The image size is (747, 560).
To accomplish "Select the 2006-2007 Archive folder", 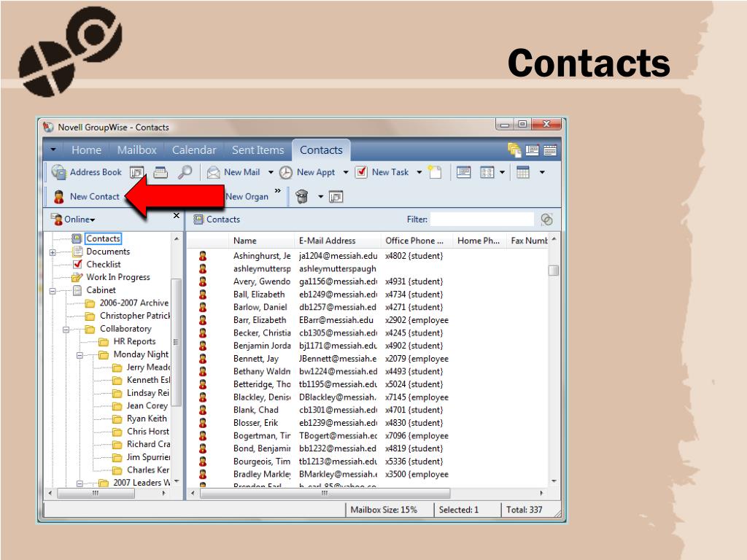I will [x=134, y=303].
